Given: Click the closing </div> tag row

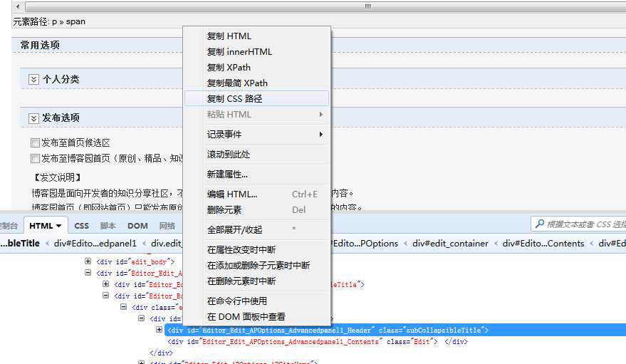Looking at the screenshot, I should (x=161, y=353).
